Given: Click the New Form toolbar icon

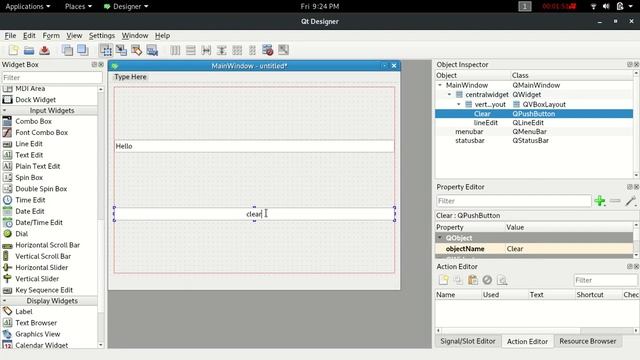Looking at the screenshot, I should (13, 50).
